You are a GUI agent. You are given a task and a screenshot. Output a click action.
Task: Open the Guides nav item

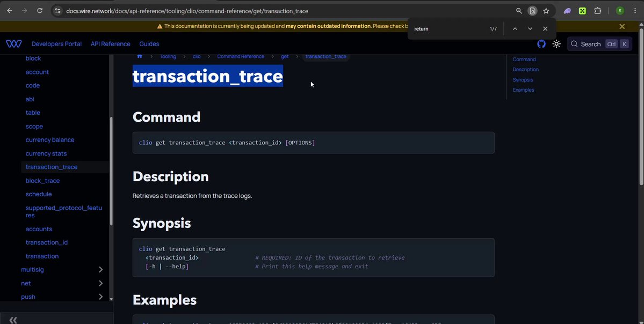pos(149,44)
